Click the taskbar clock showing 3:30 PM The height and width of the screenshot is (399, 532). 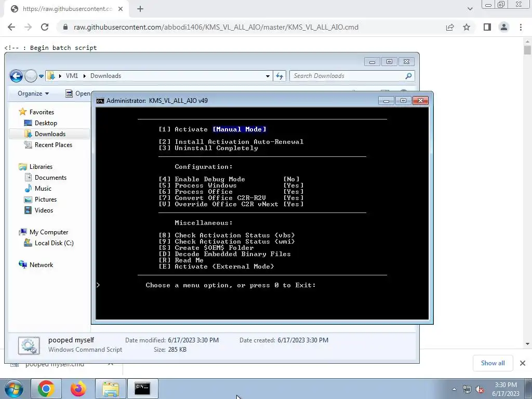coord(506,389)
